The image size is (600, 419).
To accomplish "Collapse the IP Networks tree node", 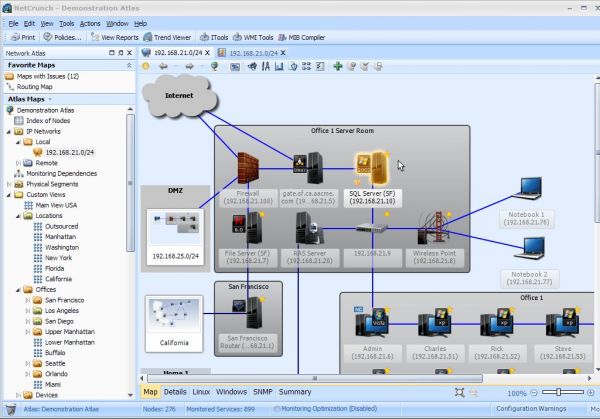I will coord(8,132).
